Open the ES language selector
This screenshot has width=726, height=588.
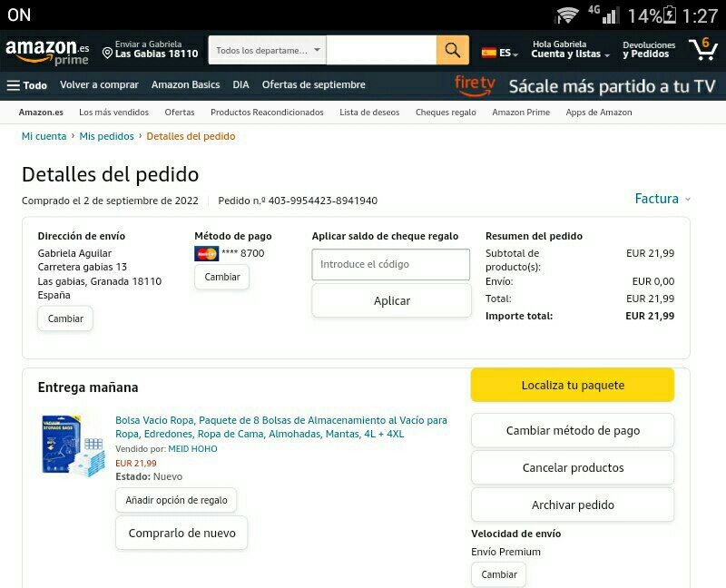(x=500, y=53)
